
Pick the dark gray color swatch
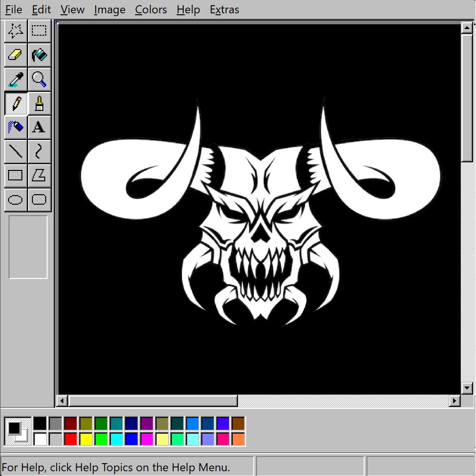(x=55, y=424)
